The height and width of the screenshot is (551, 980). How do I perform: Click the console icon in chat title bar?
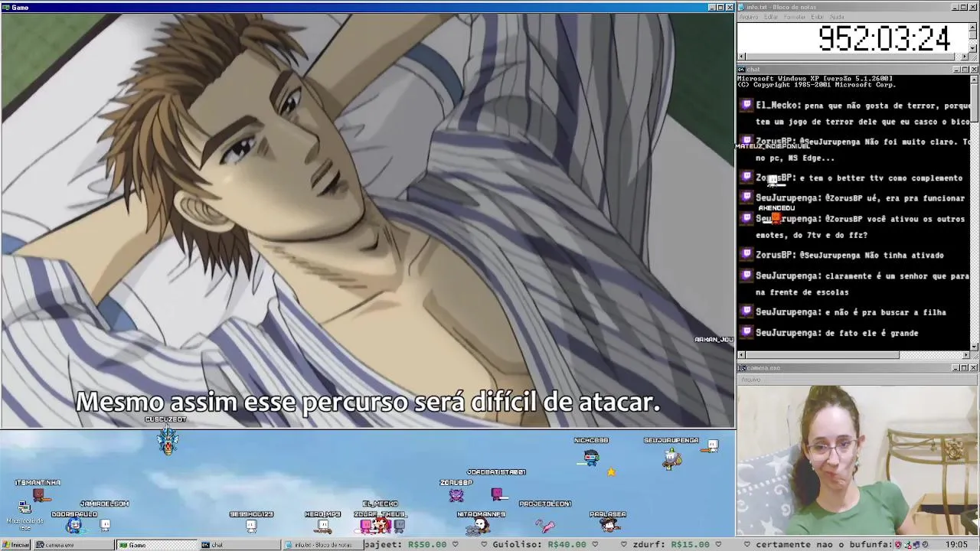point(742,70)
